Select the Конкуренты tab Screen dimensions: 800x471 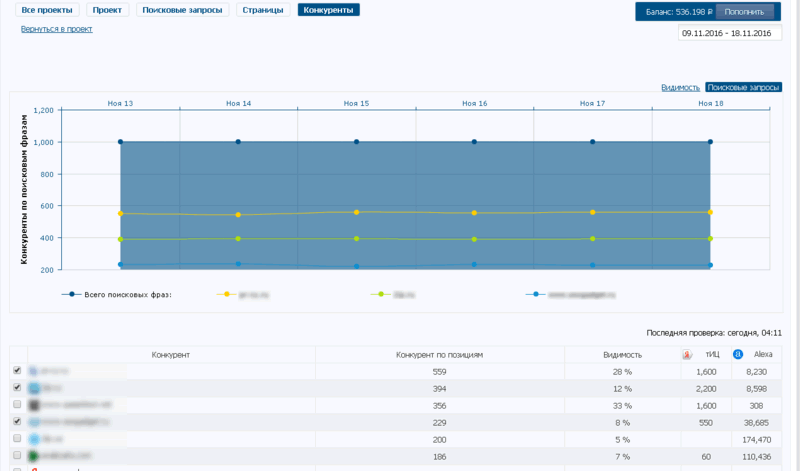(328, 10)
